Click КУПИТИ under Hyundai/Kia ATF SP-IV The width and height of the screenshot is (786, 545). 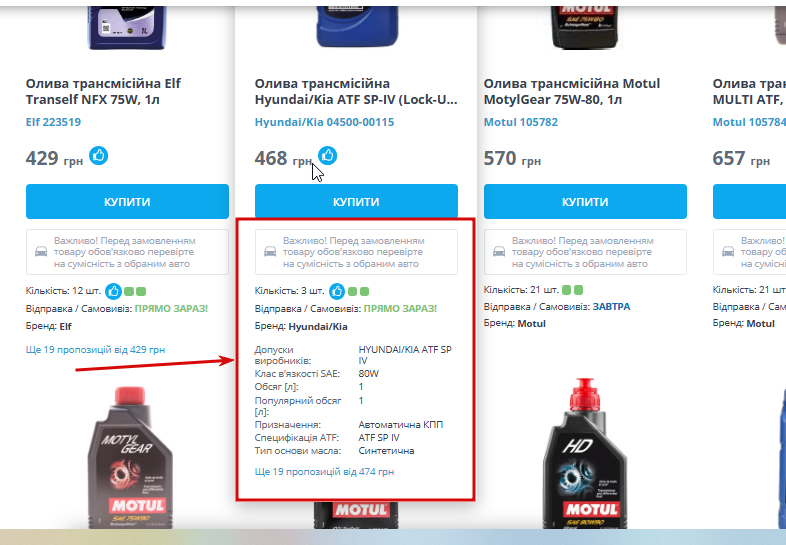(356, 202)
